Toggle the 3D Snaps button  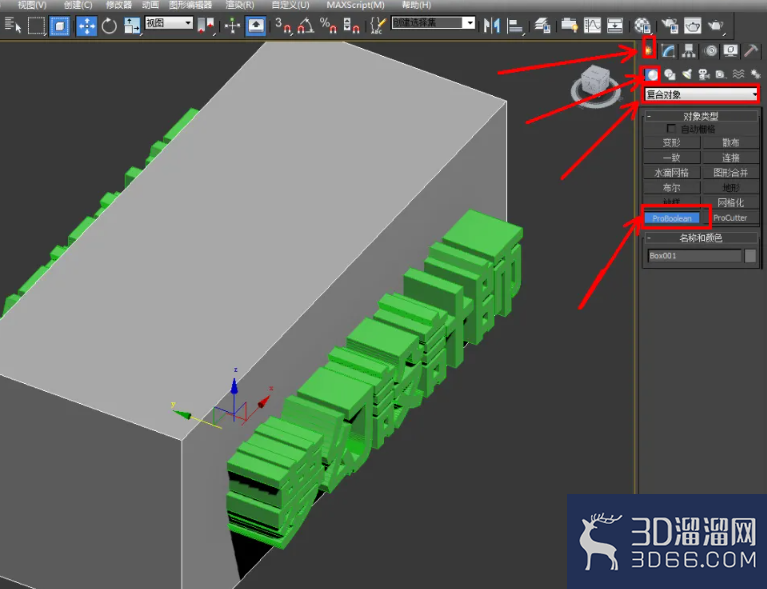(x=283, y=25)
